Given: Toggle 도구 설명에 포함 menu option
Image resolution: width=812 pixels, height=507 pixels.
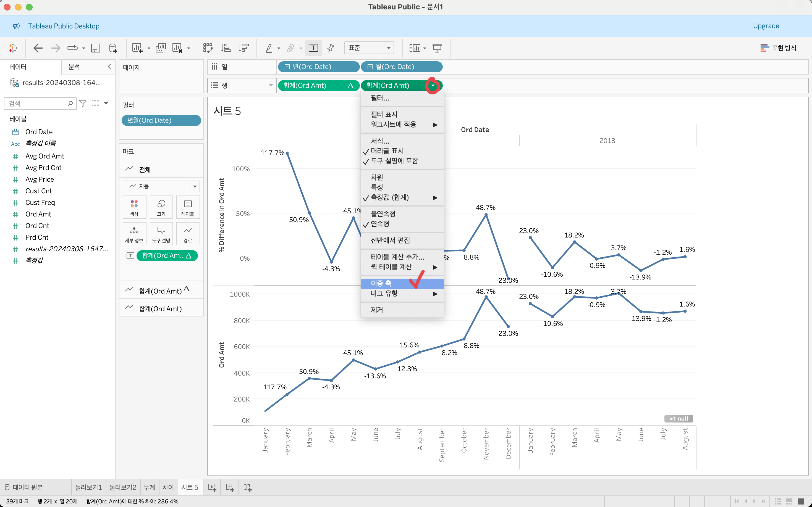Looking at the screenshot, I should pos(394,161).
